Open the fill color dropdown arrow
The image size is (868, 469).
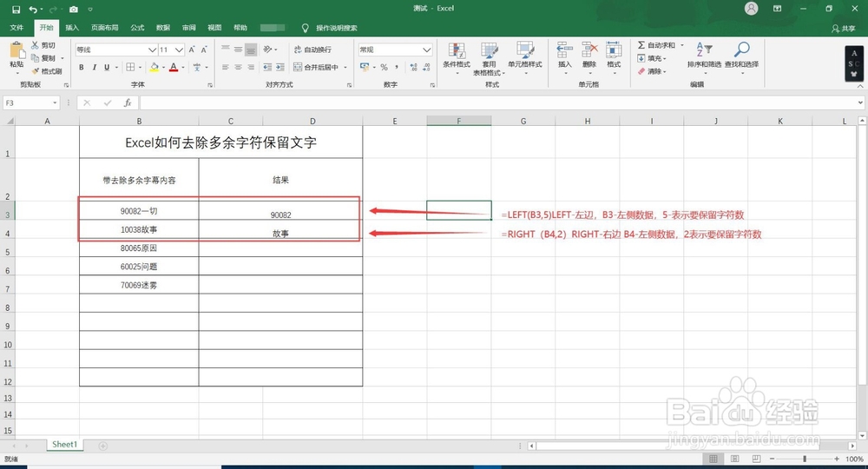(163, 68)
